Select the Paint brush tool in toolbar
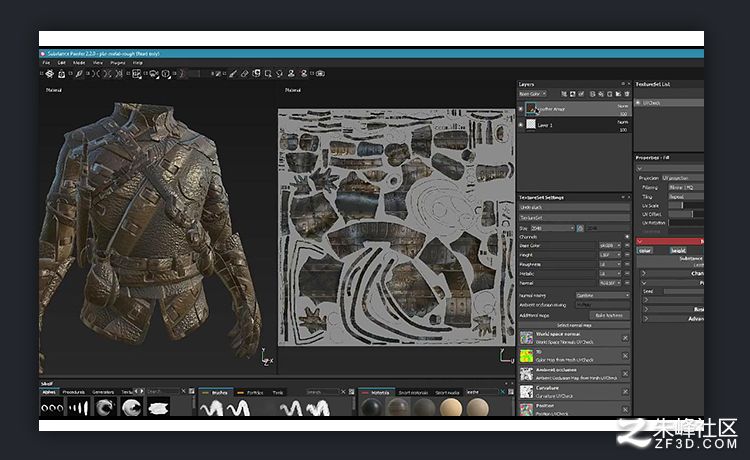This screenshot has height=460, width=750. 232,74
